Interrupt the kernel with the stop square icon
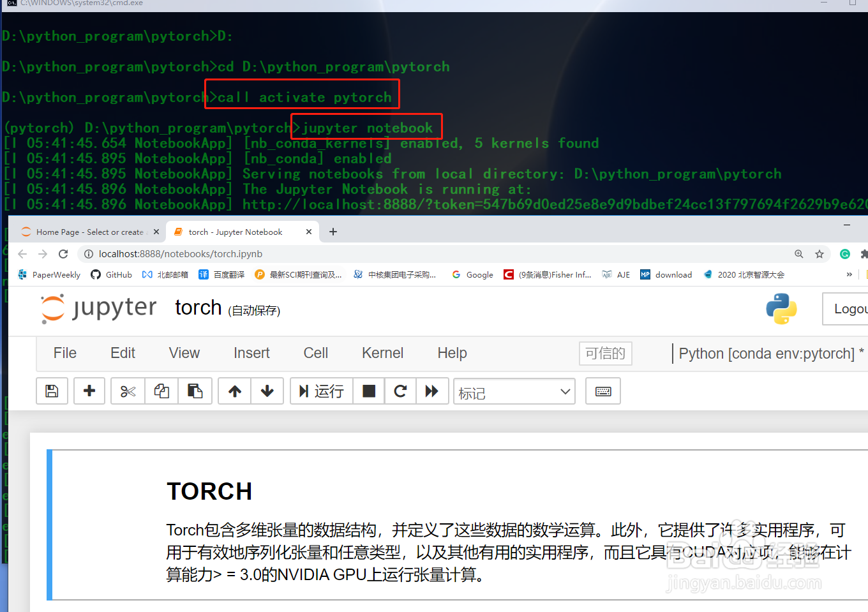868x612 pixels. click(x=369, y=391)
